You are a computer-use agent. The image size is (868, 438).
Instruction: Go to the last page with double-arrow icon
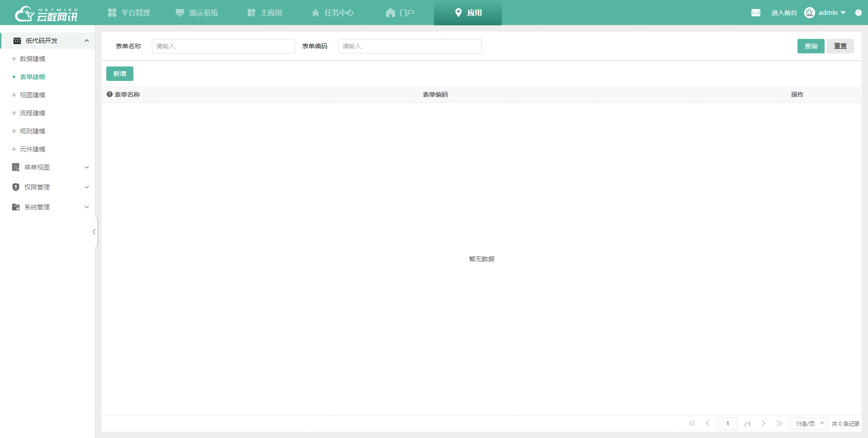779,424
